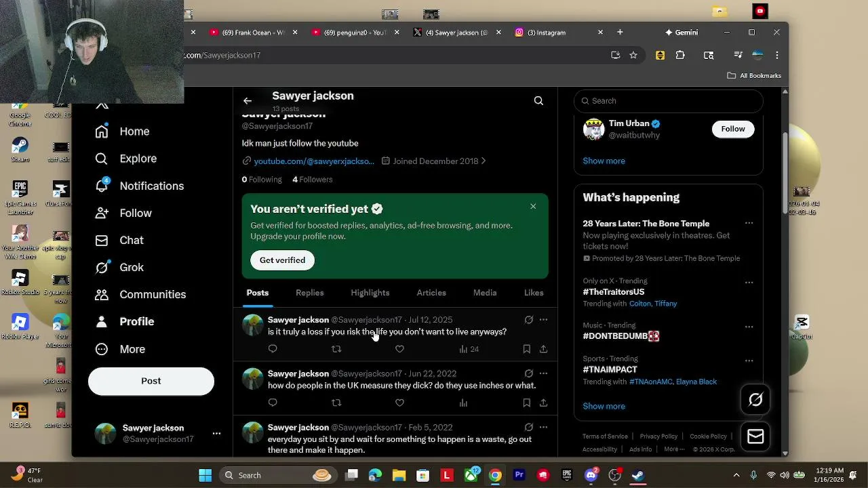
Task: Reply to the Jun 22, 2022 post
Action: tap(273, 403)
